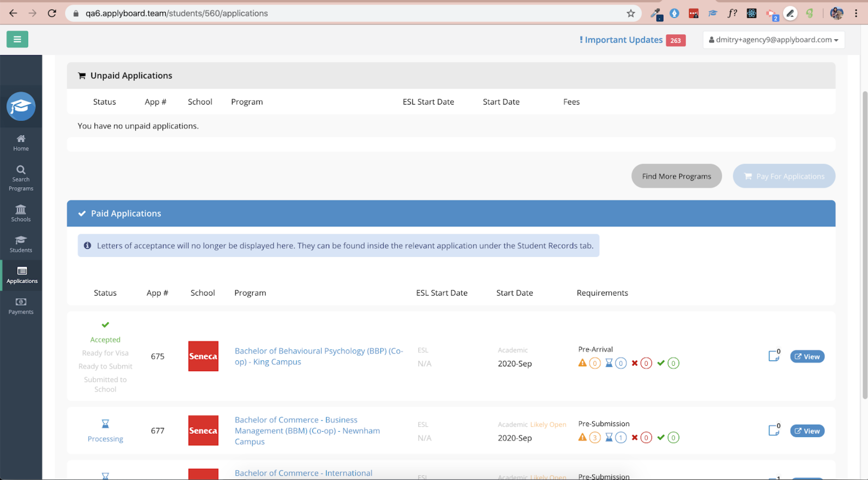Open Important Updates notifications

[x=621, y=40]
